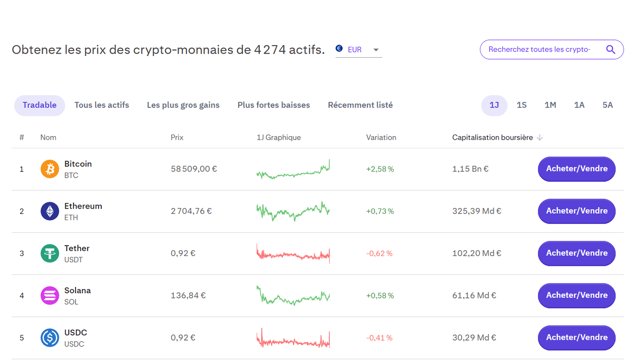
Task: Switch the chart period to 1M
Action: pos(550,105)
